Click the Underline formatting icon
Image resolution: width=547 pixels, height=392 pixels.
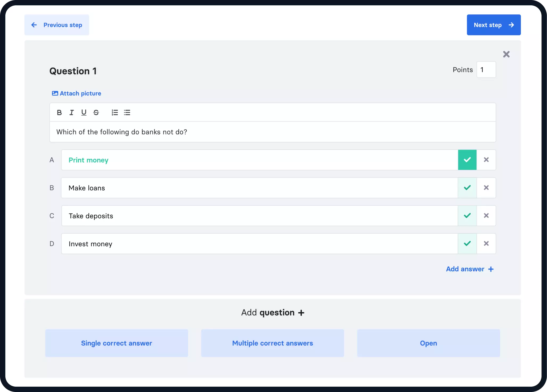click(83, 112)
